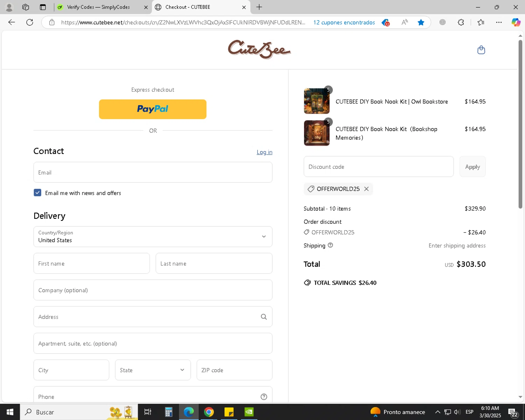Click the Address search magnifier icon
The height and width of the screenshot is (420, 525).
click(x=264, y=317)
